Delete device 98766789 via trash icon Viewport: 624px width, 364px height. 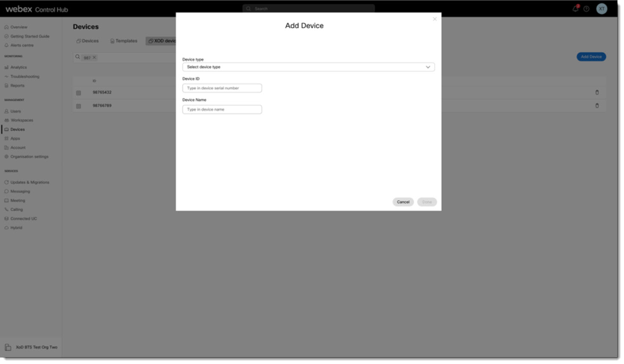coord(597,106)
